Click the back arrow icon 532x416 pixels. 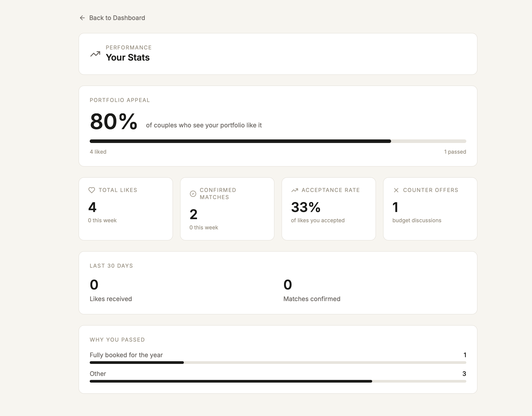click(82, 18)
